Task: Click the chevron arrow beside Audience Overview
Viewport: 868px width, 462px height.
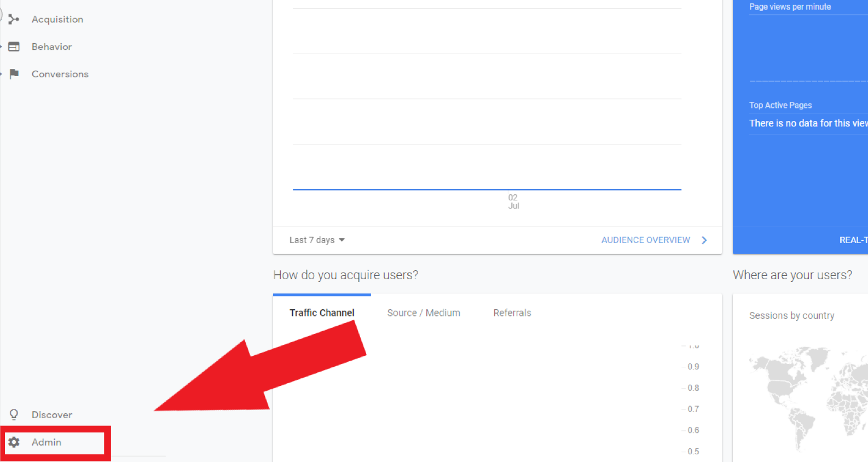Action: [704, 240]
